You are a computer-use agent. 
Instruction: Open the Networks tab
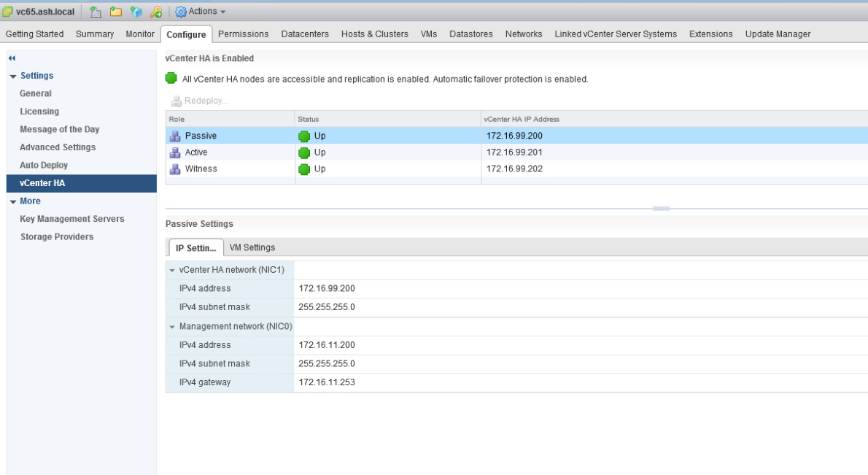coord(524,34)
